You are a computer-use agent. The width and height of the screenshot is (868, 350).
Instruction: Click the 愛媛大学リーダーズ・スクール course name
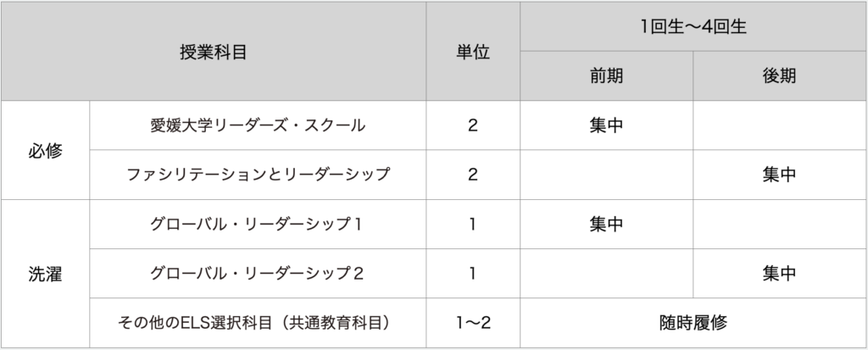pos(257,125)
